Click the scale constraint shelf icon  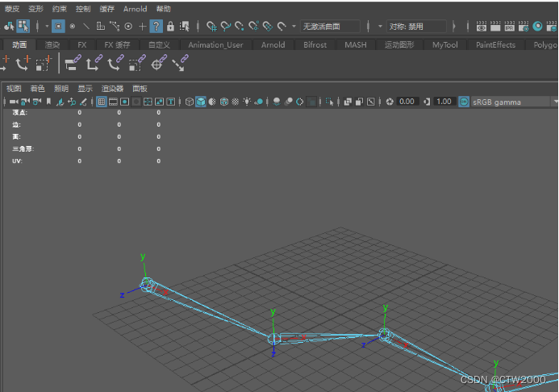coord(137,64)
